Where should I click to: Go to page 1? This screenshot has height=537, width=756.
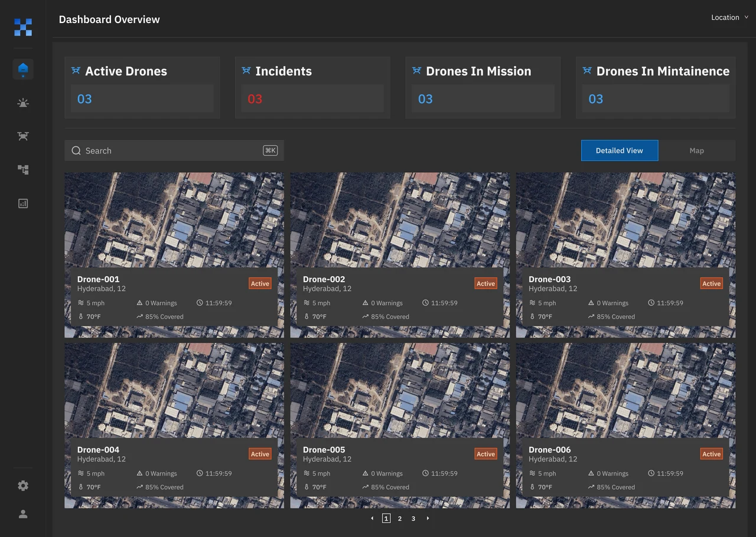point(386,518)
